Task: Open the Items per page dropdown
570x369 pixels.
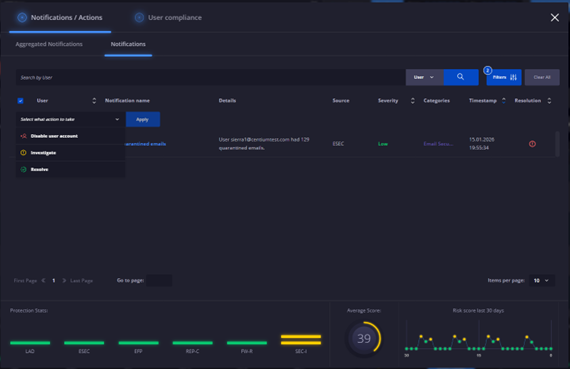Action: click(541, 280)
